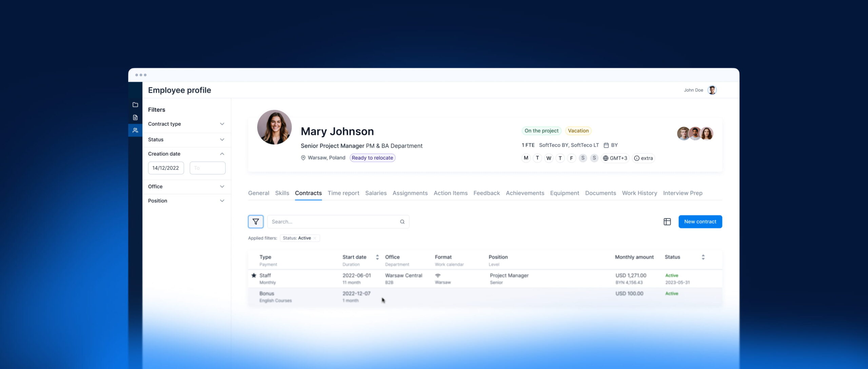Click the first teammate avatar in group

pos(683,133)
